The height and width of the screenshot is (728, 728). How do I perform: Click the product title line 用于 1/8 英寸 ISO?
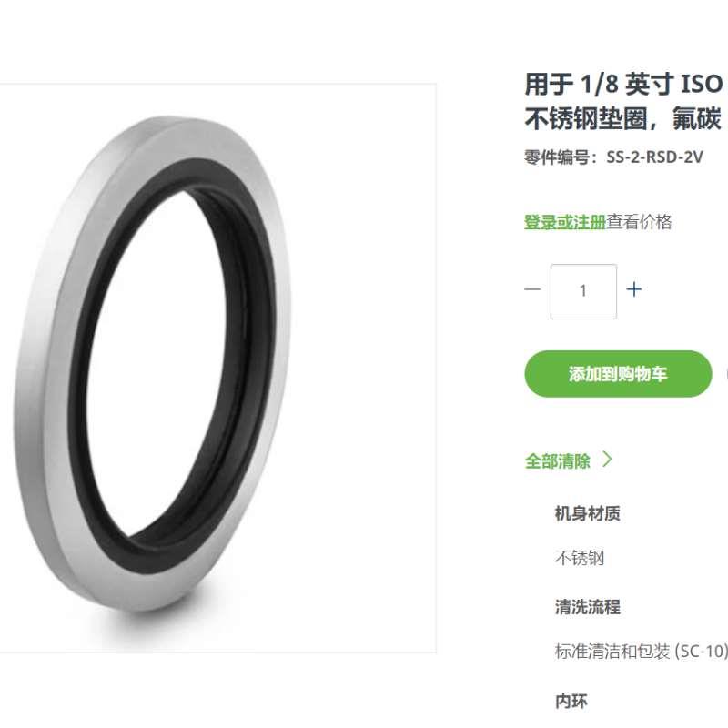pos(623,84)
